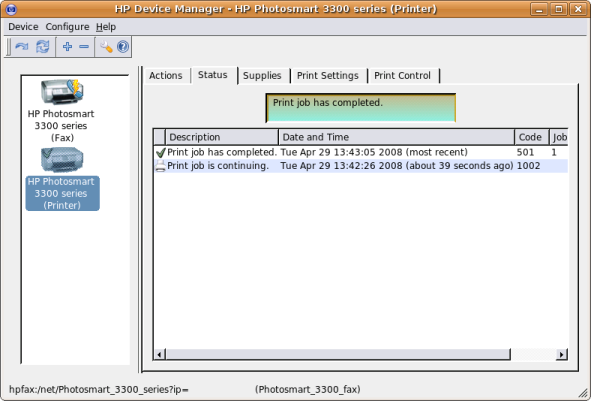Screen dimensions: 591x401
Task: Click the refresh device toolbar icon
Action: pyautogui.click(x=22, y=47)
